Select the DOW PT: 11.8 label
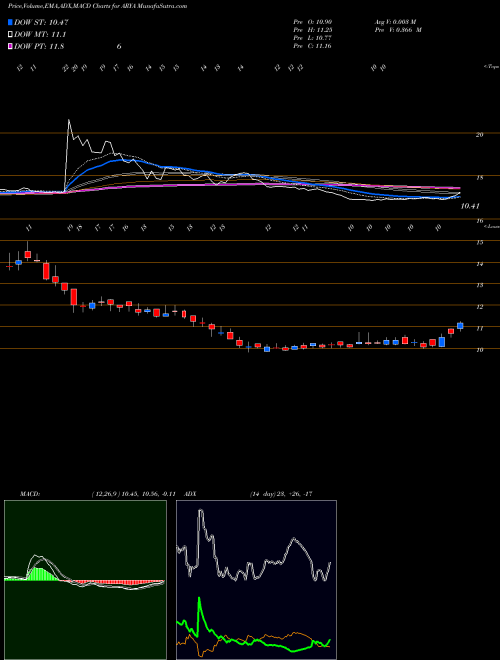This screenshot has width=500, height=660. [x=39, y=46]
